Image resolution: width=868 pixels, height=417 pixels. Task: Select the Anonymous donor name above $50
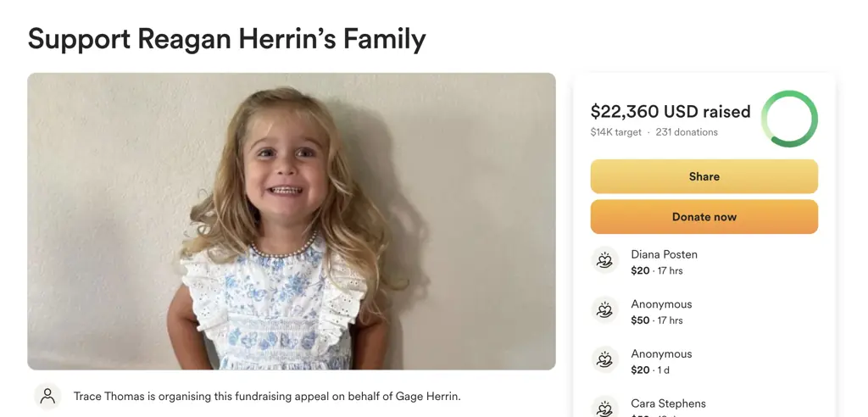pos(661,304)
